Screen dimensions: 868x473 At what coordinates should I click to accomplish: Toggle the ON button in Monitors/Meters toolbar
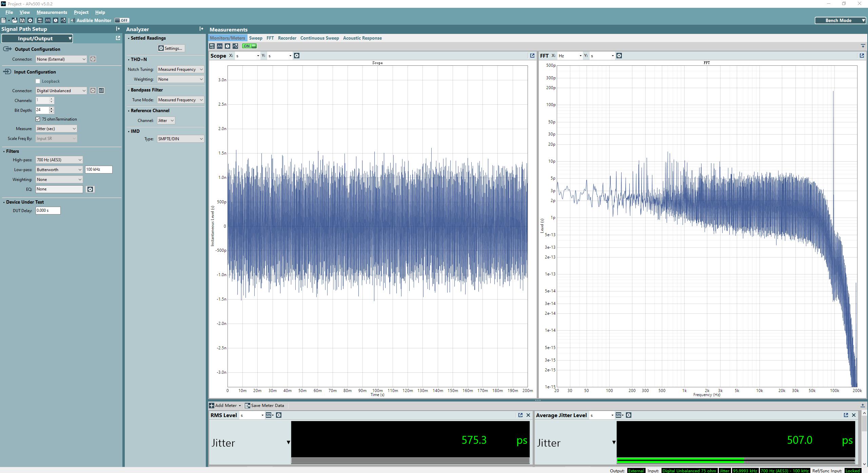(x=249, y=46)
